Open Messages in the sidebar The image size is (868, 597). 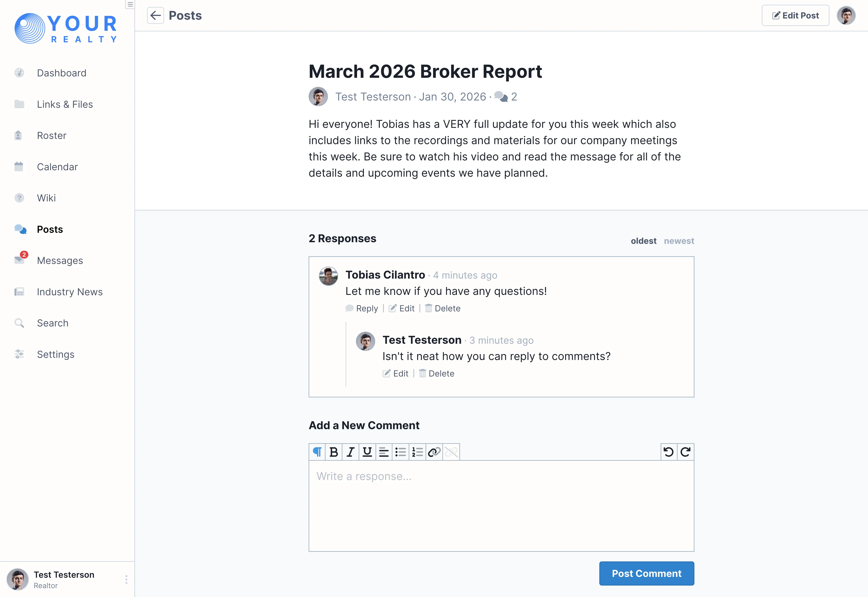[60, 260]
